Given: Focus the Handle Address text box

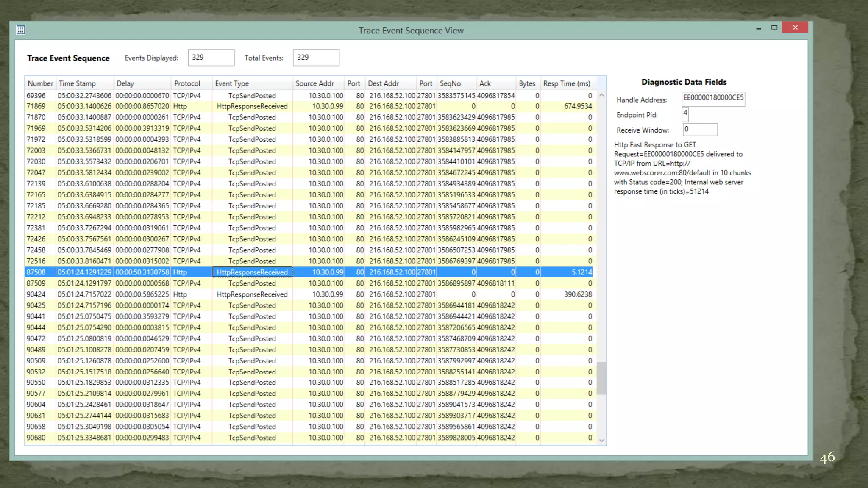Looking at the screenshot, I should (713, 98).
